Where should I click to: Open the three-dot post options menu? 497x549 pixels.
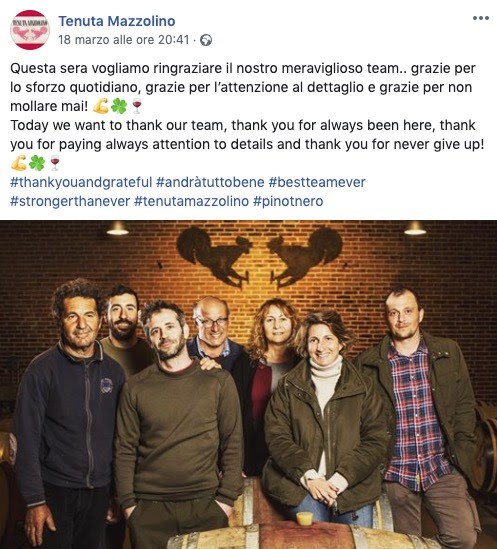481,18
